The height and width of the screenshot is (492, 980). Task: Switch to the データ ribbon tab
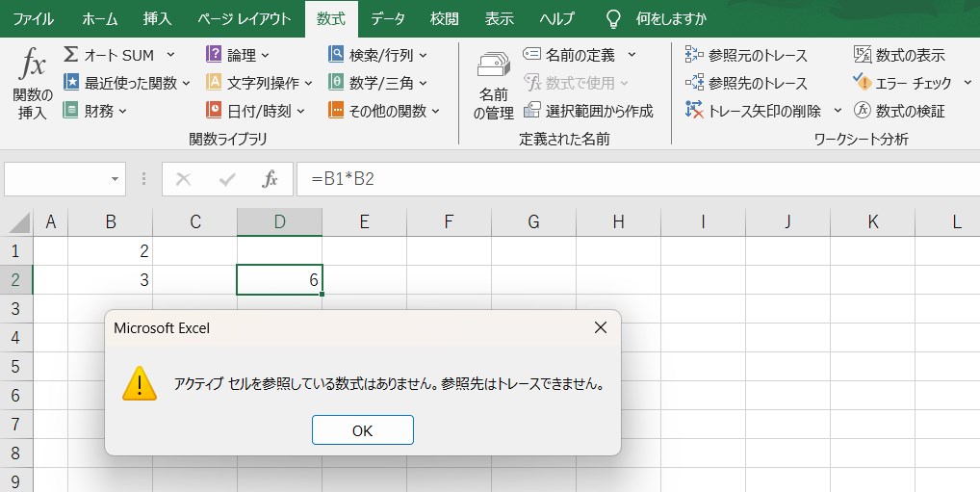click(387, 18)
